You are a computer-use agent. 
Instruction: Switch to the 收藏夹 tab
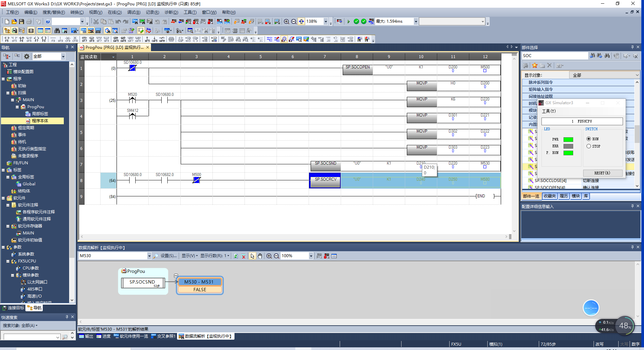click(549, 196)
